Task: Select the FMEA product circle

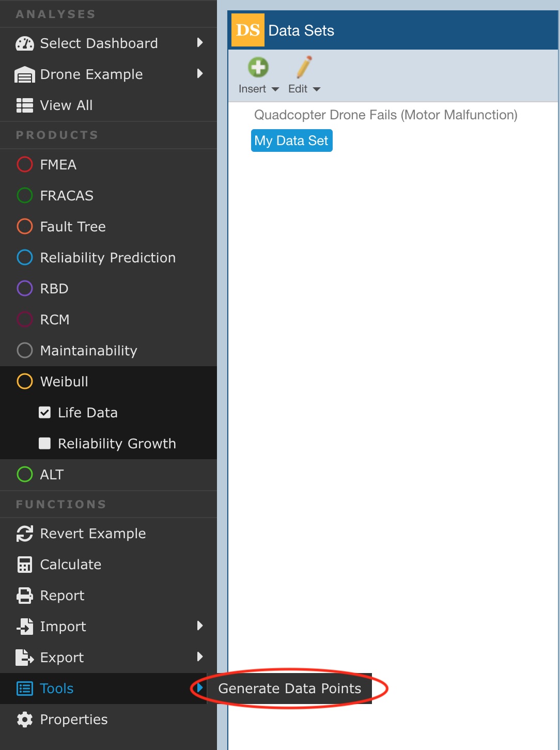Action: (x=24, y=165)
